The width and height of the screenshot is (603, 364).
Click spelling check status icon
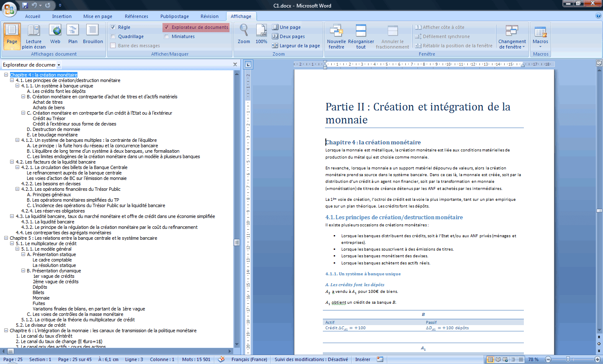[222, 359]
